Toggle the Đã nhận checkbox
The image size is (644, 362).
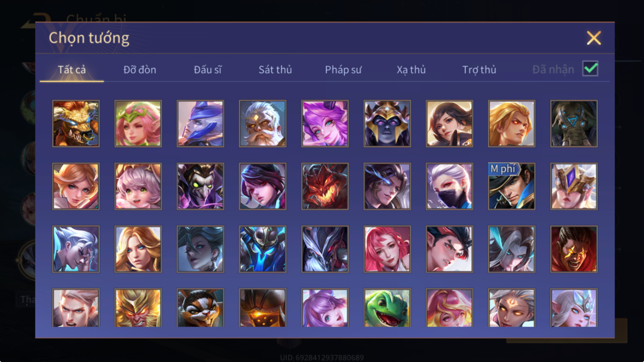coord(590,69)
